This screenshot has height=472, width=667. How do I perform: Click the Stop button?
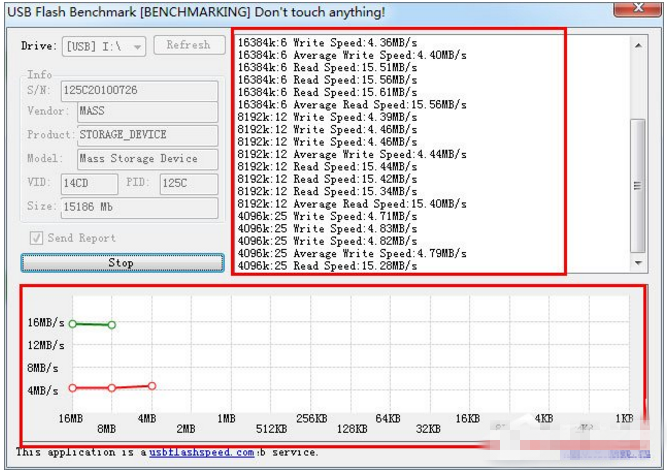tap(123, 263)
